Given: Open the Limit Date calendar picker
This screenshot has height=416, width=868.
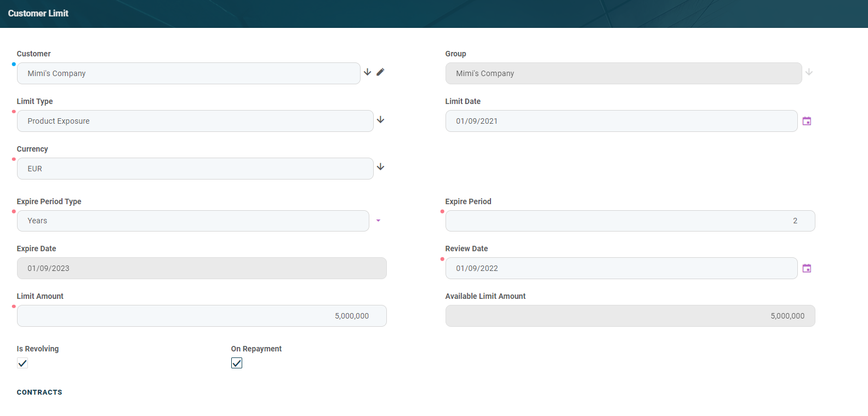Looking at the screenshot, I should [x=807, y=121].
